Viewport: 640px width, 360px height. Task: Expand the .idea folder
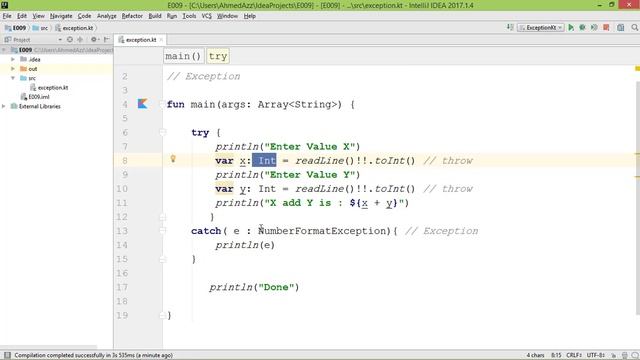click(13, 59)
